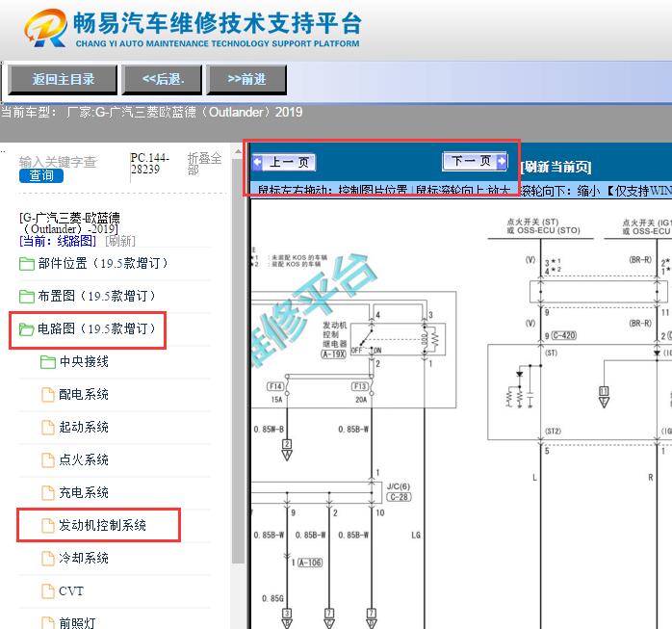Open the 冷却系统 diagram page

tap(84, 558)
